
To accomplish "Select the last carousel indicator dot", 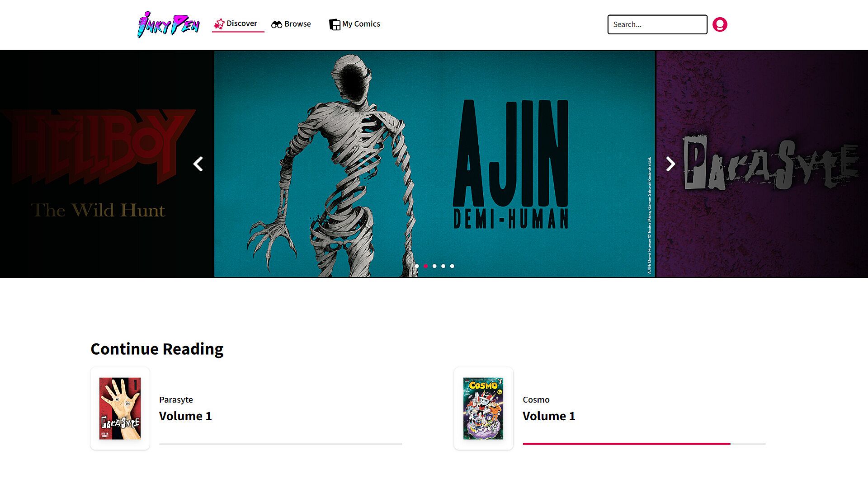I will pos(452,266).
